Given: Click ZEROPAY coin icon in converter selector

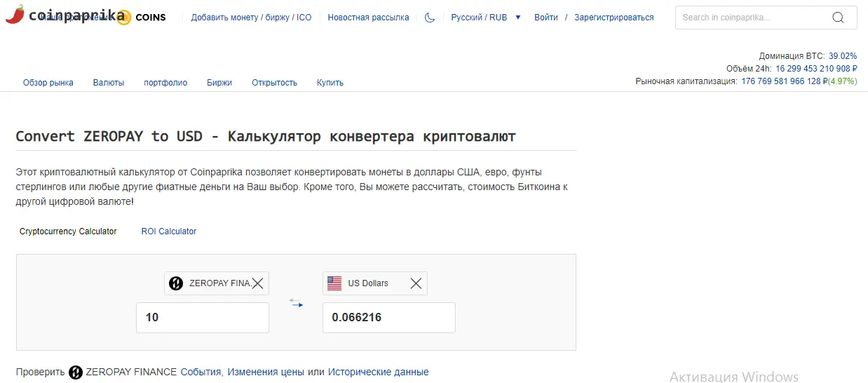Looking at the screenshot, I should tap(176, 283).
